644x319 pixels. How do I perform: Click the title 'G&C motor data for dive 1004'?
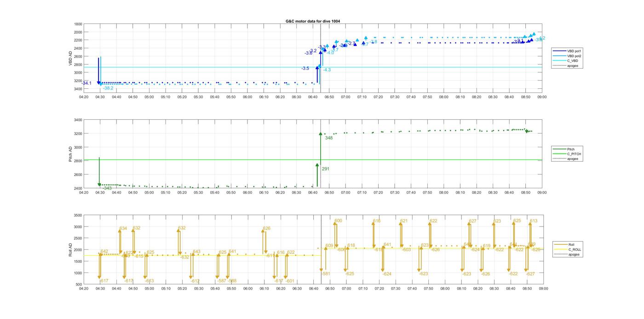pyautogui.click(x=313, y=21)
